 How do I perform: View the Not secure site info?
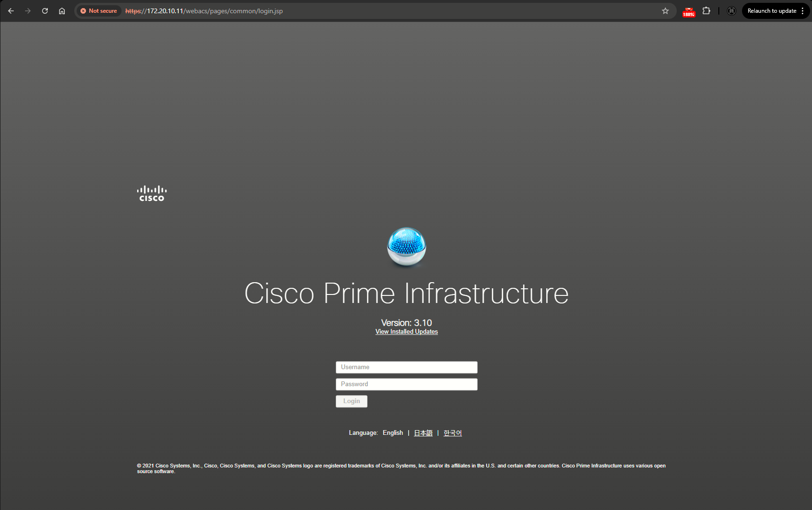pyautogui.click(x=99, y=11)
